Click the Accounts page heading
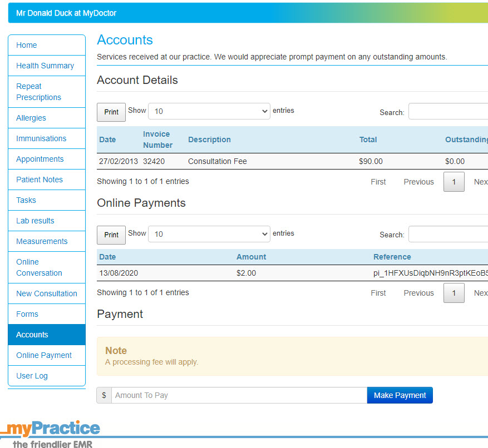This screenshot has width=488, height=448. (125, 40)
